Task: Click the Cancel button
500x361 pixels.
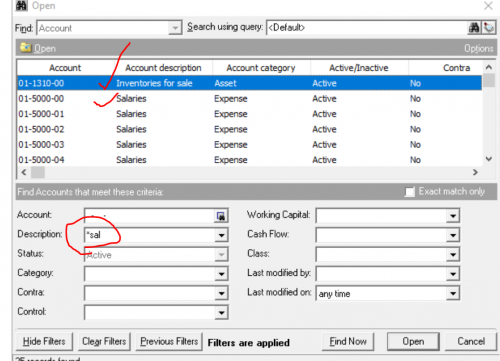Action: pyautogui.click(x=471, y=341)
